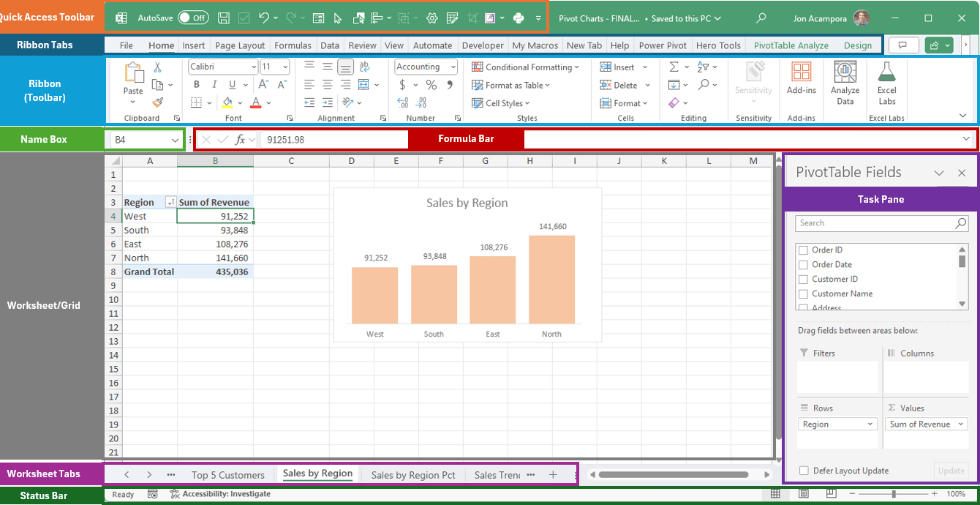Screen dimensions: 980x505
Task: Toggle the AutoSave switch
Action: point(193,18)
